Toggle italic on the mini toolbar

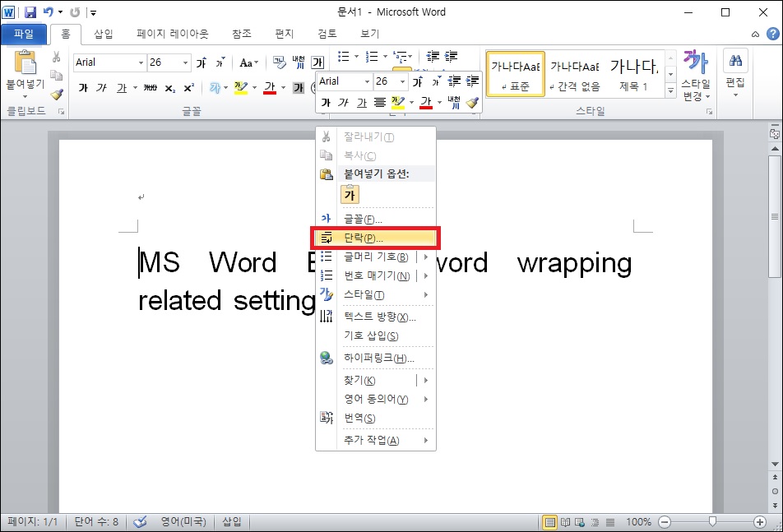coord(343,102)
